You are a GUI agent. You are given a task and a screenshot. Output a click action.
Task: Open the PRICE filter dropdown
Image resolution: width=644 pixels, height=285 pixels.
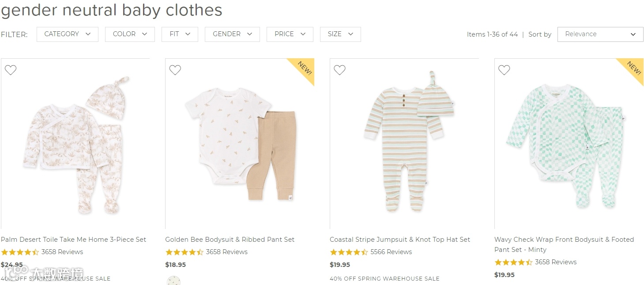pyautogui.click(x=290, y=34)
